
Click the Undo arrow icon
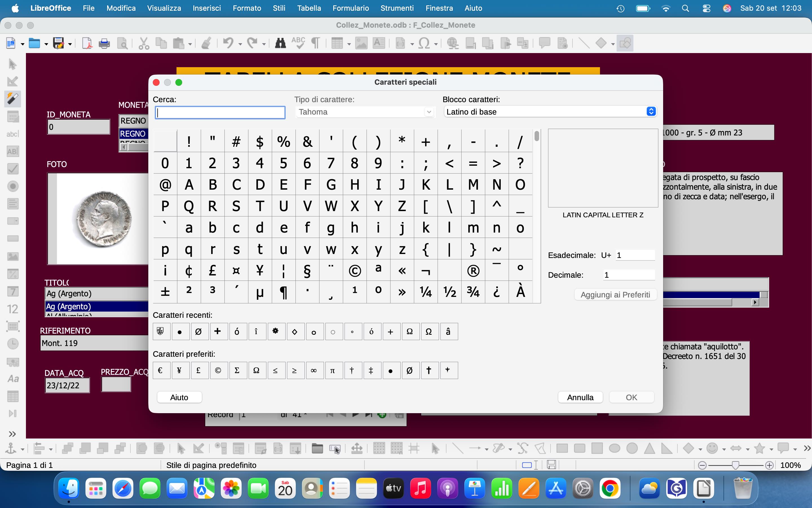(x=228, y=43)
